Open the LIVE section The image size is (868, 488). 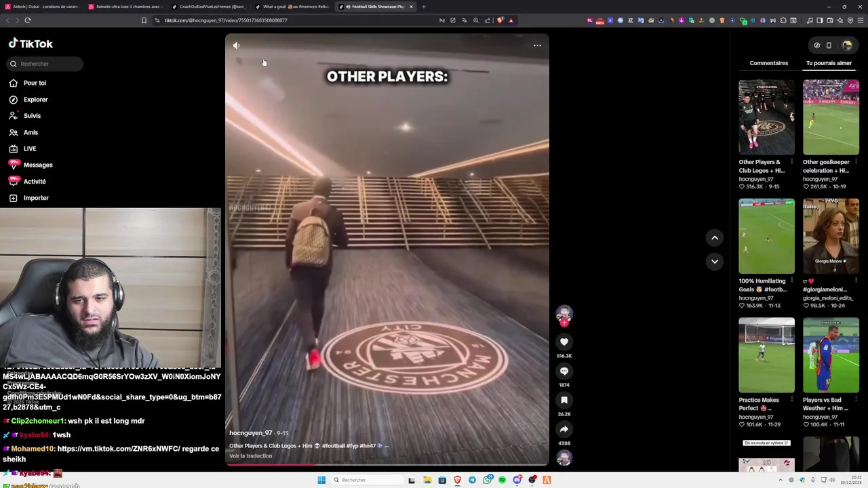pyautogui.click(x=23, y=149)
